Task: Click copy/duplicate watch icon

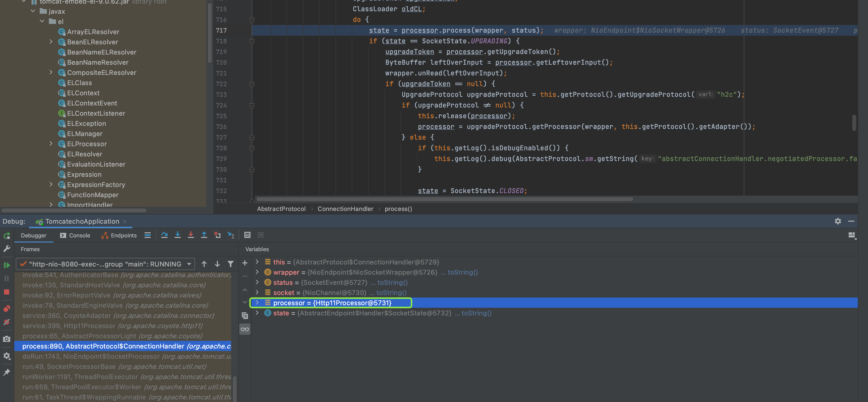Action: click(245, 316)
